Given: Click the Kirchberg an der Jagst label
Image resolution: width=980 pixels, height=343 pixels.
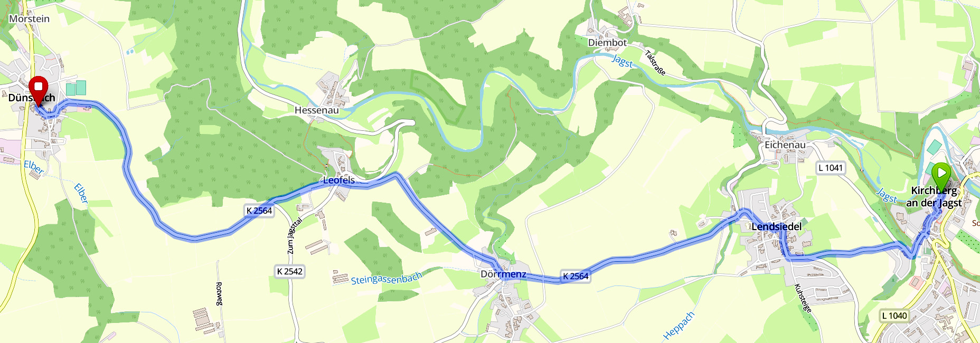Looking at the screenshot, I should tap(934, 196).
